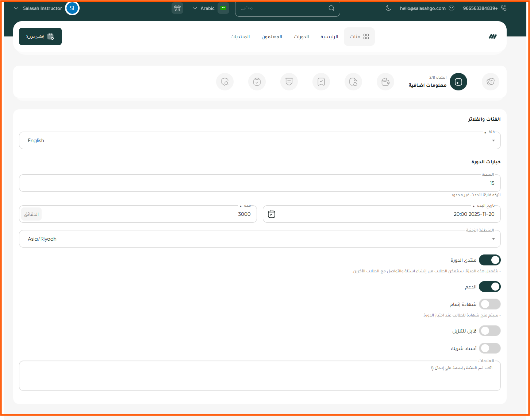530x420 pixels.
Task: Click the مدة duration field showing 3000
Action: [x=138, y=214]
